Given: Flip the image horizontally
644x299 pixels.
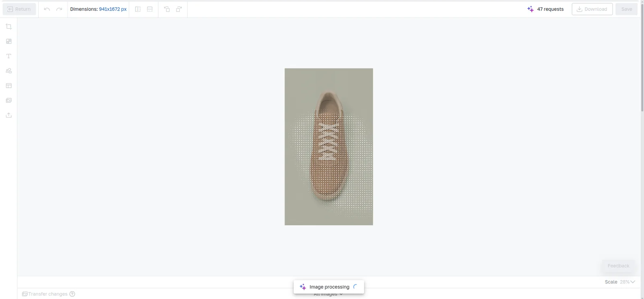Looking at the screenshot, I should pos(138,9).
